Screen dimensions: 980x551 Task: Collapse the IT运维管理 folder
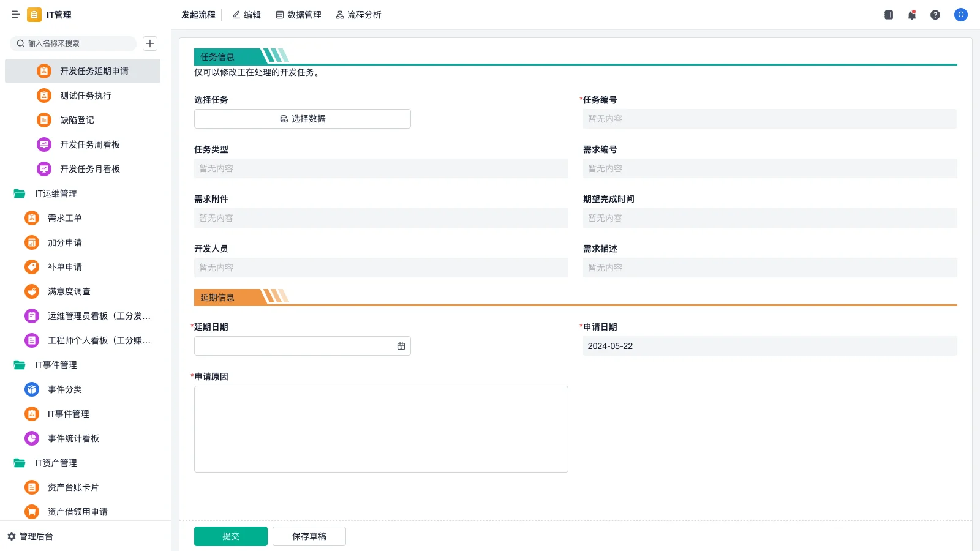(20, 193)
